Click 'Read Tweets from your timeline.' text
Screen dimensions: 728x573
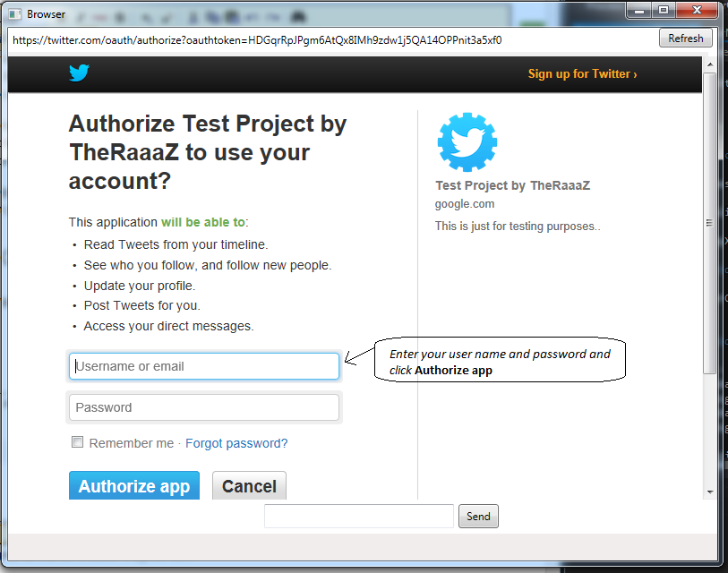176,244
